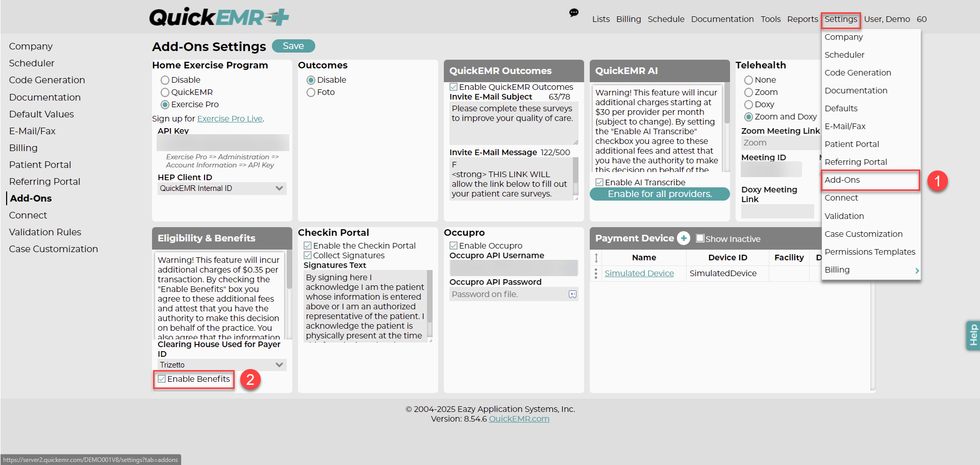This screenshot has height=465, width=980.
Task: Select the Foto outcomes option
Action: pos(311,92)
